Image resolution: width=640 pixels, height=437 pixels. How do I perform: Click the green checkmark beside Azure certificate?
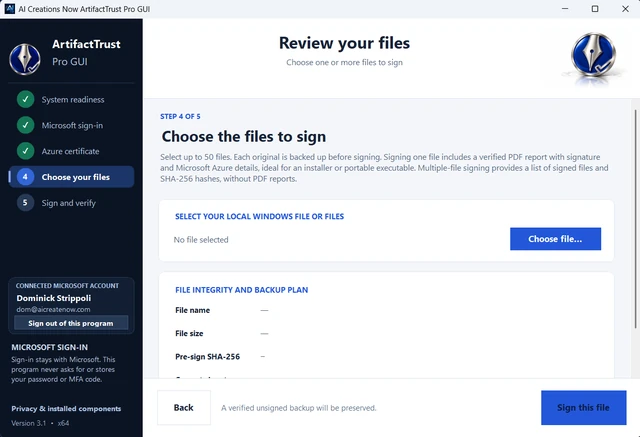point(25,151)
